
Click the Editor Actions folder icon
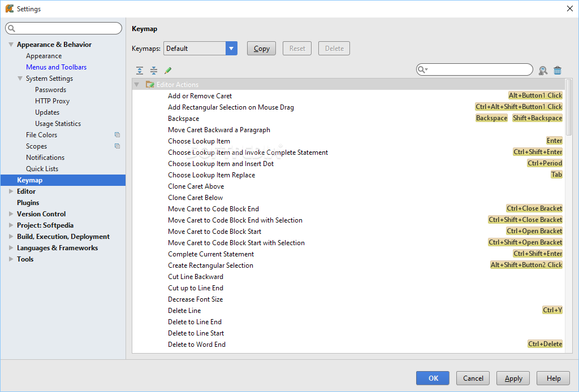[149, 85]
